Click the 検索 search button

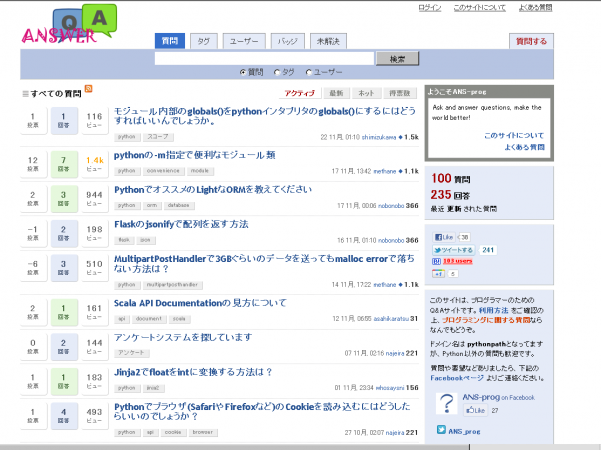[397, 58]
